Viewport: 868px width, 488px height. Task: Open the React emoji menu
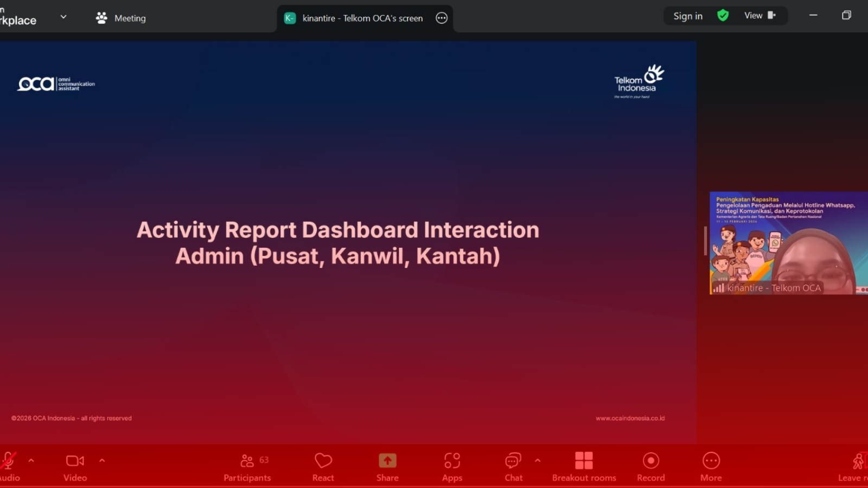(323, 466)
